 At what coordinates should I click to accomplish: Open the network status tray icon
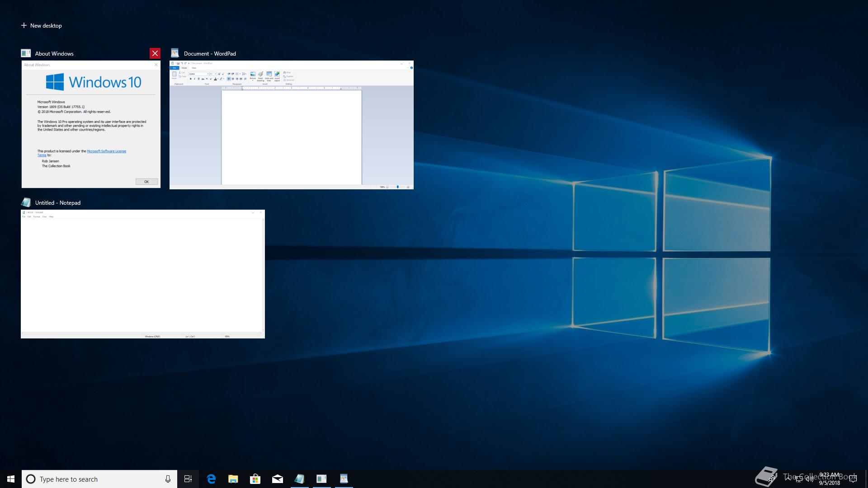tap(799, 479)
